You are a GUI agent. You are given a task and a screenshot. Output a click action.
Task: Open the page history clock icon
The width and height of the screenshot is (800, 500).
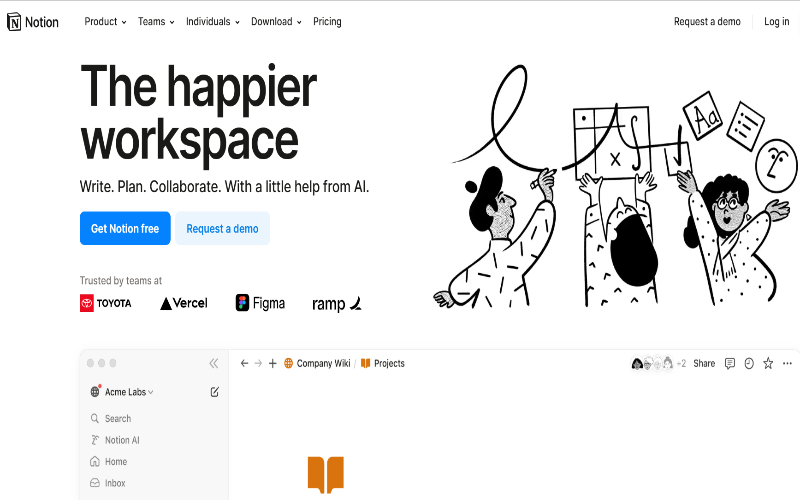coord(749,363)
